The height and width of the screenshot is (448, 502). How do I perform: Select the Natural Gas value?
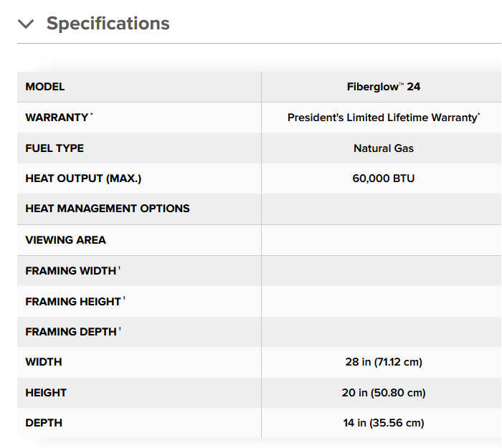click(x=383, y=148)
